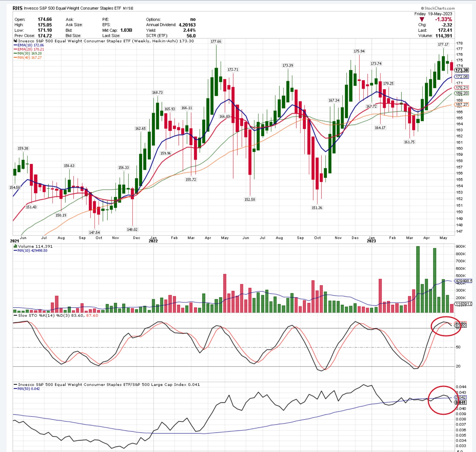The height and width of the screenshot is (452, 476).
Task: Click the MA(40) 167.27 legend entry
Action: 28,57
